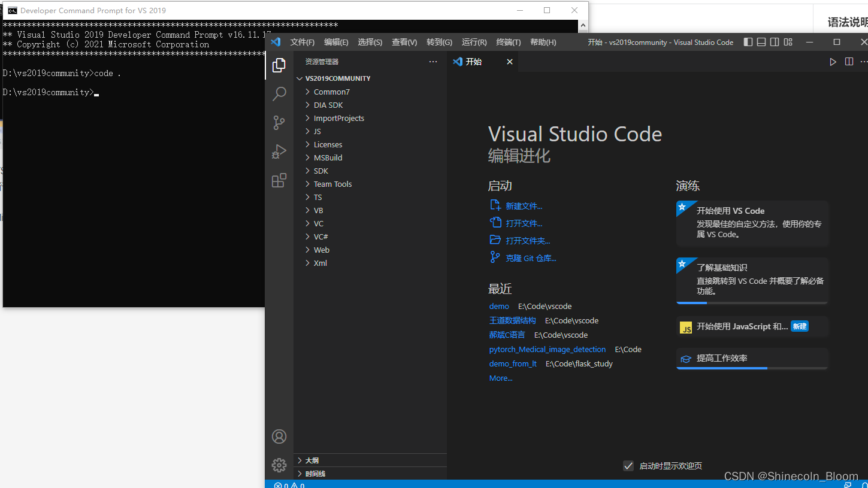Open the 编辑(E) menu
This screenshot has height=488, width=868.
point(336,42)
